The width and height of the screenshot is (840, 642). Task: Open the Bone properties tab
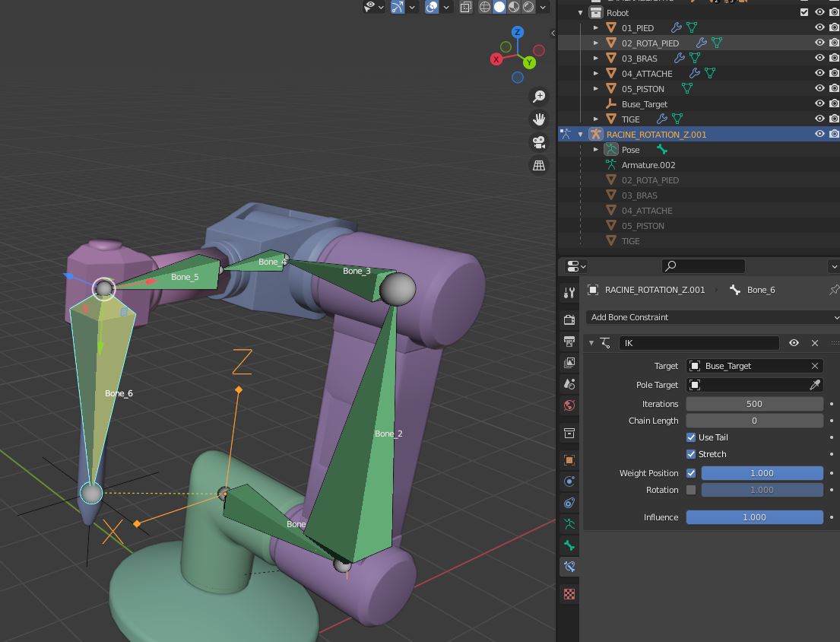pyautogui.click(x=569, y=545)
